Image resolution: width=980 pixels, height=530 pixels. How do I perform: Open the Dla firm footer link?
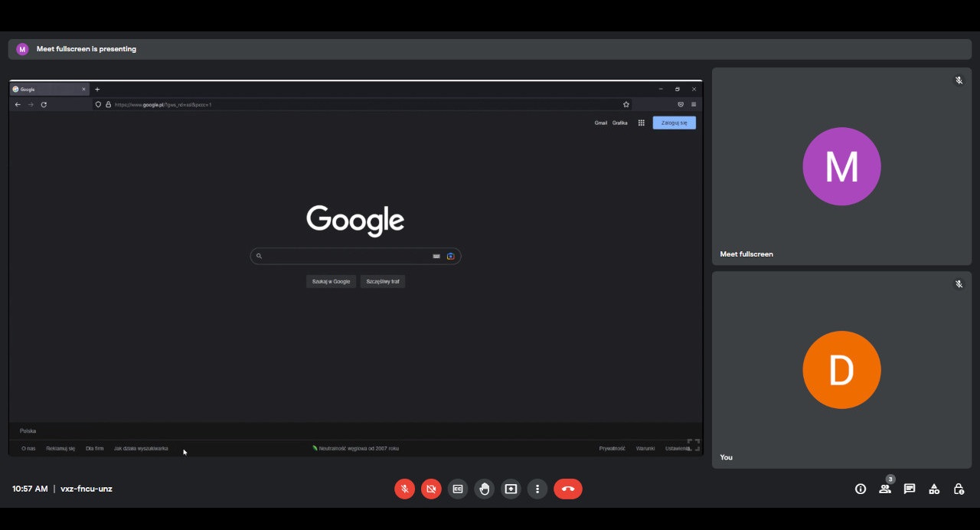95,448
